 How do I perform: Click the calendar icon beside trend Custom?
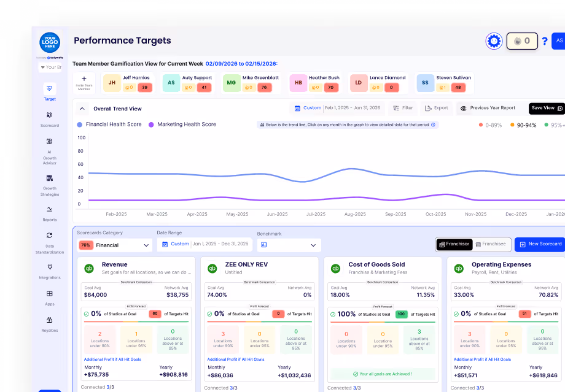(x=297, y=108)
